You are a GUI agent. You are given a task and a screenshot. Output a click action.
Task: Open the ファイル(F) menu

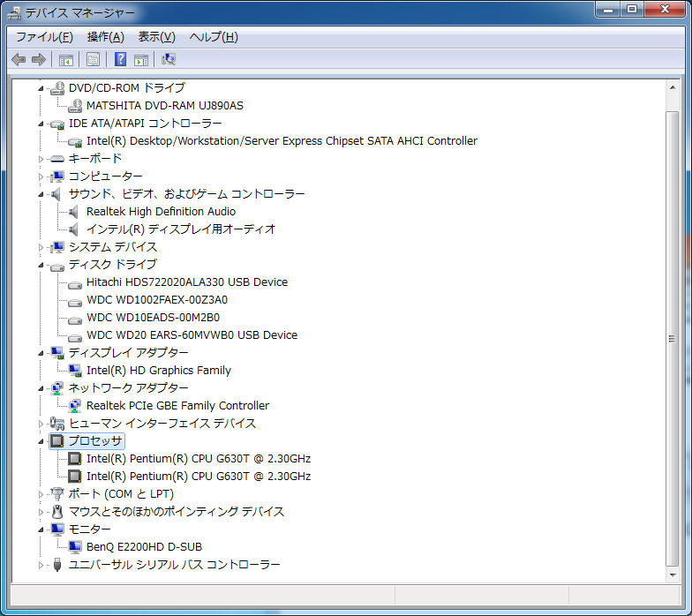(x=44, y=36)
